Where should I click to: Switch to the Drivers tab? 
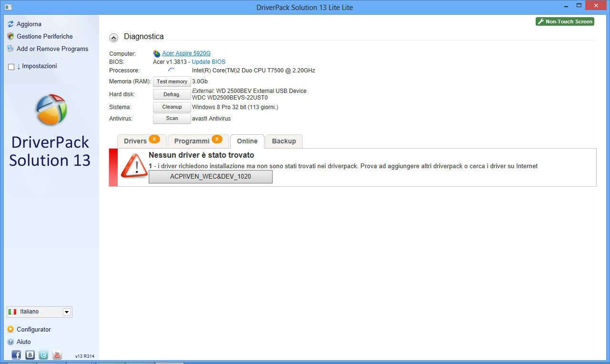(142, 141)
